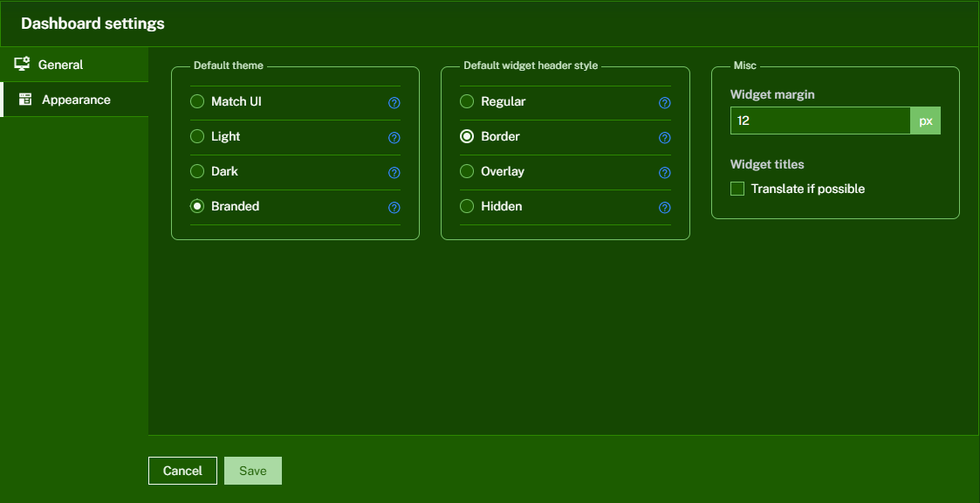Click the Cancel button
980x503 pixels.
click(182, 470)
